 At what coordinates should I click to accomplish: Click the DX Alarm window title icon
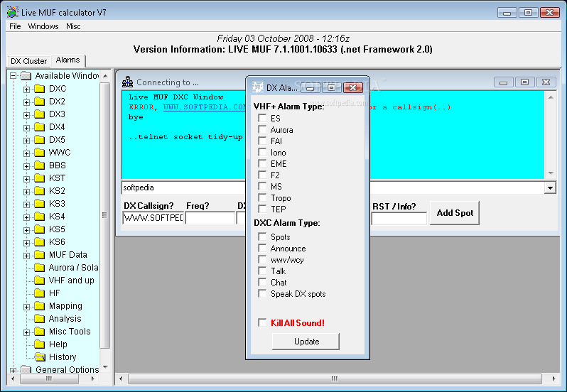click(x=257, y=87)
